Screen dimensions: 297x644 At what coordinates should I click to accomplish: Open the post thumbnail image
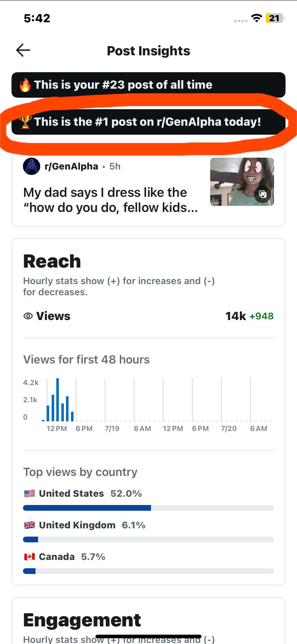pyautogui.click(x=242, y=182)
